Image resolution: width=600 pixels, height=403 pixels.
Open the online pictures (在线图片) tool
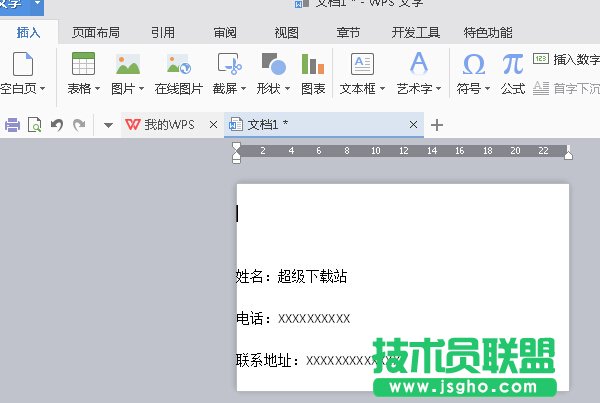point(179,66)
